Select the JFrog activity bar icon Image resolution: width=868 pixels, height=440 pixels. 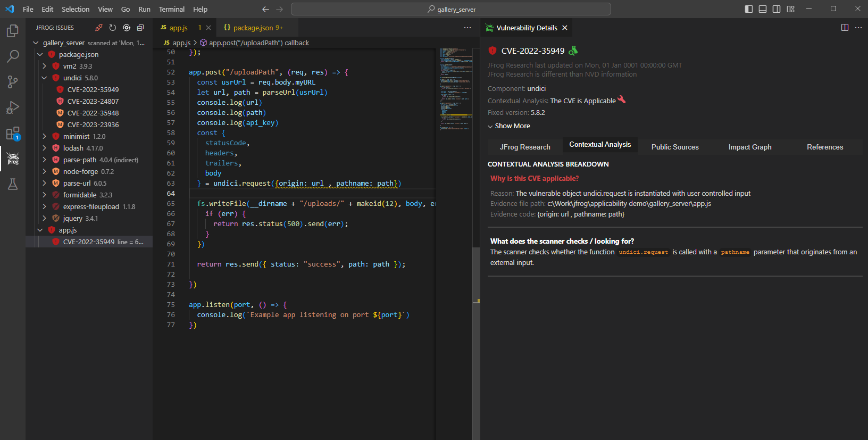(13, 159)
